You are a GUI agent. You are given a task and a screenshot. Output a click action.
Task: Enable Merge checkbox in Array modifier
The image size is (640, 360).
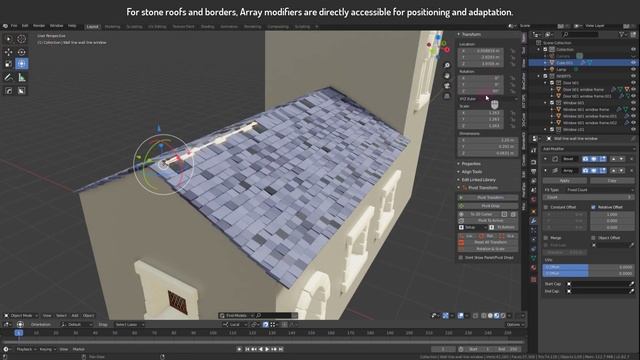[x=546, y=238]
